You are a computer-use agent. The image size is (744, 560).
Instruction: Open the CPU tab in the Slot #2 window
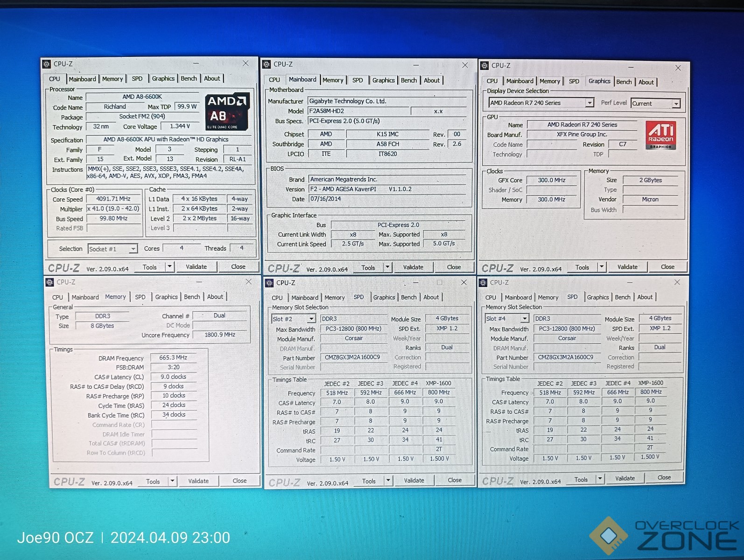pyautogui.click(x=277, y=298)
